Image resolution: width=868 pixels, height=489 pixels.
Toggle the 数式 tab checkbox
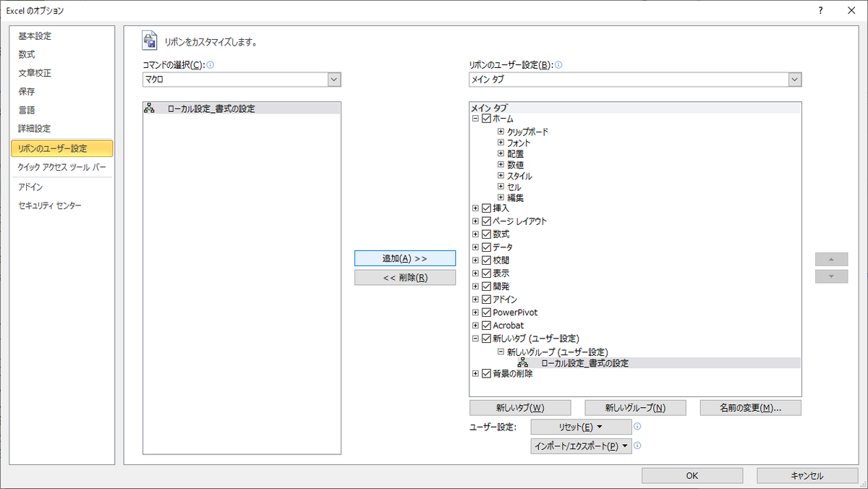point(486,234)
